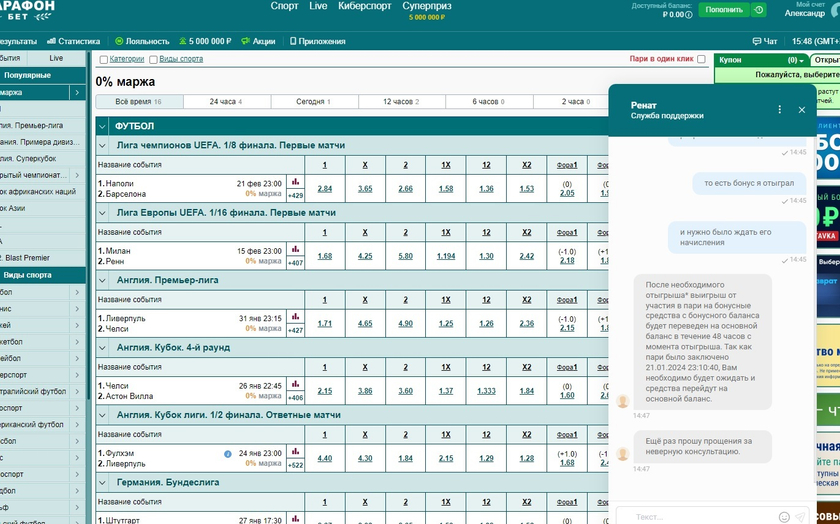Collapse the ФУТБОЛ section

point(102,126)
